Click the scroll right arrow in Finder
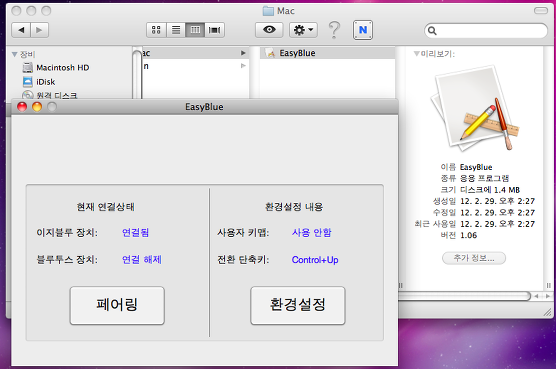Image resolution: width=556 pixels, height=369 pixels. click(x=548, y=296)
